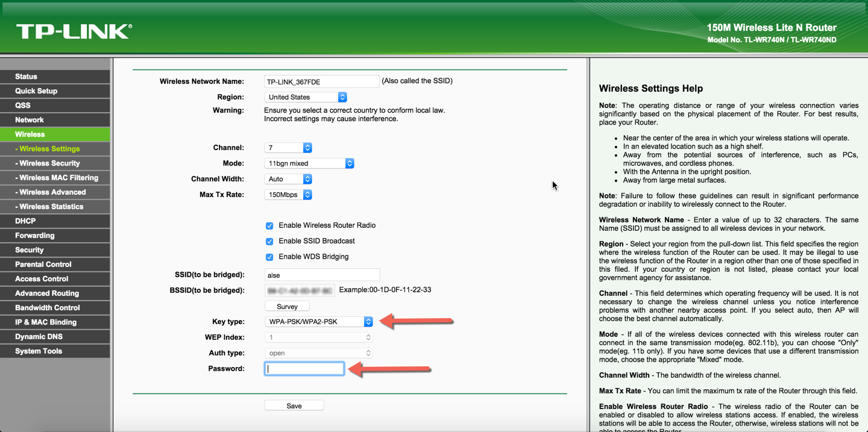Click the Survey button
The width and height of the screenshot is (868, 432).
pos(287,306)
